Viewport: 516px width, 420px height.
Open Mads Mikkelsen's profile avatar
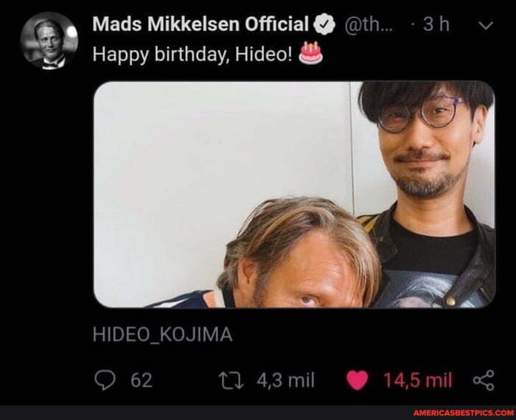[49, 41]
